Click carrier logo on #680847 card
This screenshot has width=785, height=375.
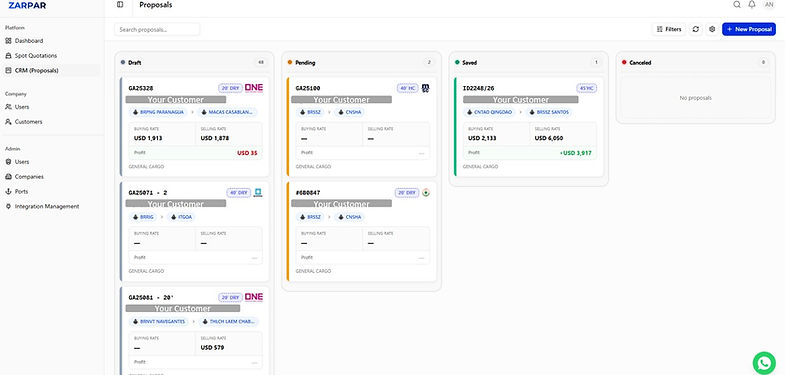[x=426, y=192]
